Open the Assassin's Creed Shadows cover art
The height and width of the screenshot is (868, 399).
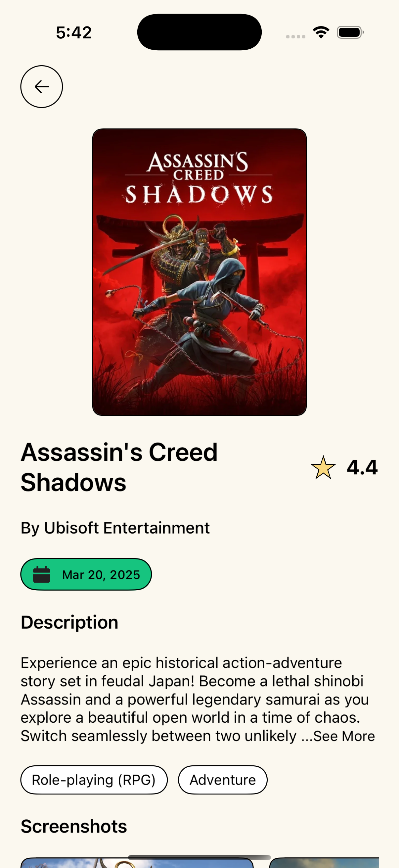click(x=199, y=272)
